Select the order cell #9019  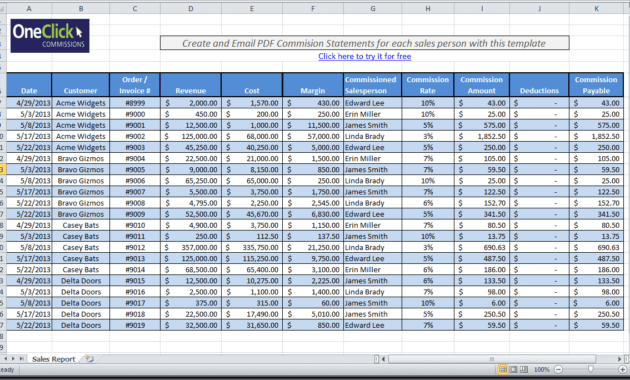(135, 325)
